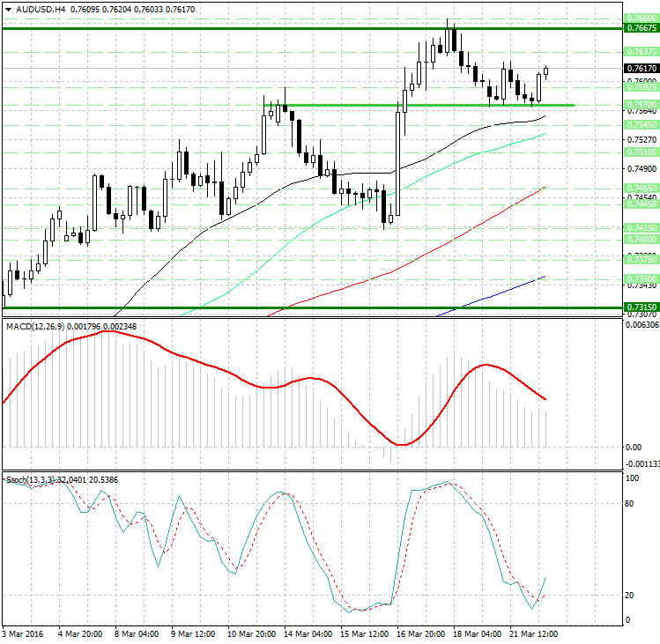Click the 0.73500 price level label
Viewport: 660px width, 644px height.
click(641, 279)
